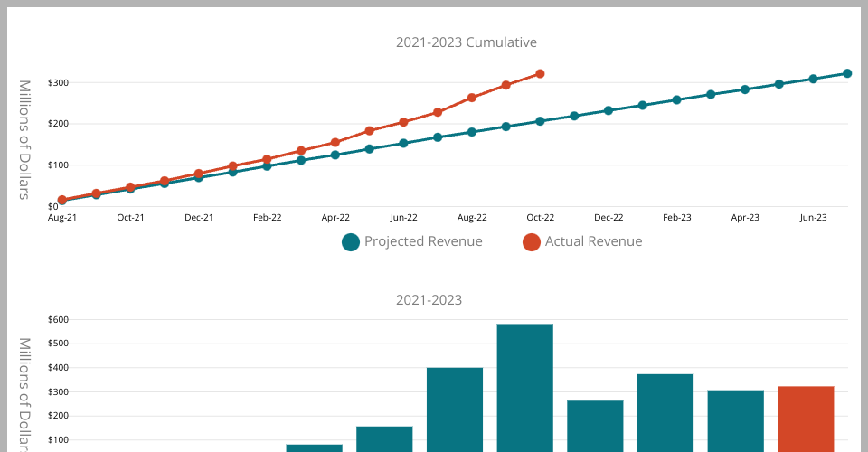Click the Actual Revenue legend text
The image size is (868, 452).
593,241
